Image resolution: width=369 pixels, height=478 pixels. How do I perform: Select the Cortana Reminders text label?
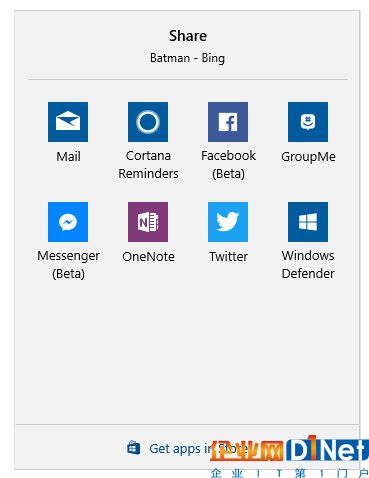coord(148,165)
